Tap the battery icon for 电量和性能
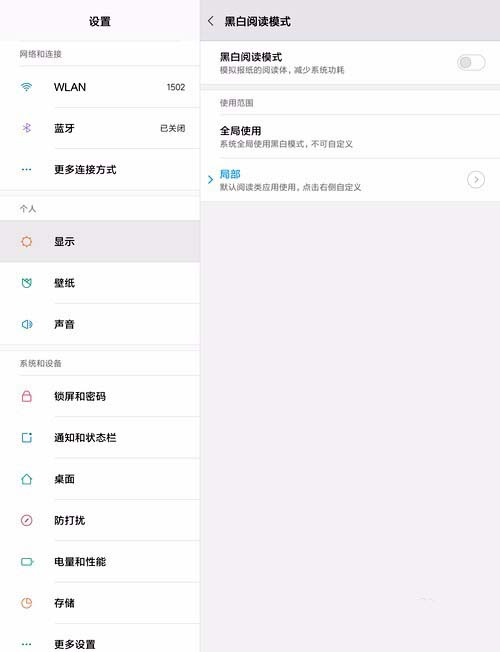Viewport: 500px width, 652px height. (27, 562)
